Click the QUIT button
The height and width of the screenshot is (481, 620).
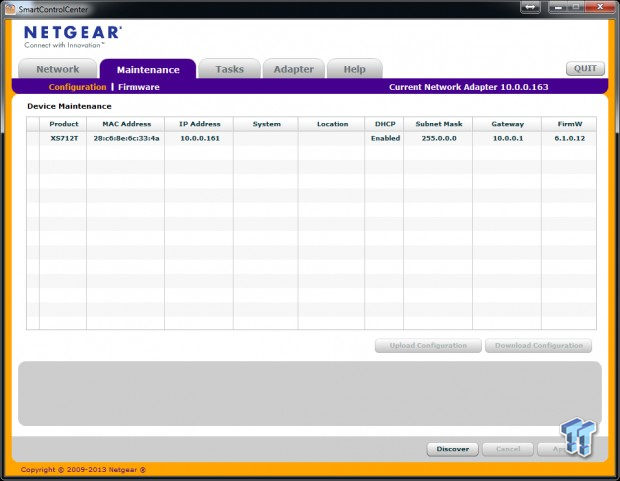pyautogui.click(x=585, y=68)
